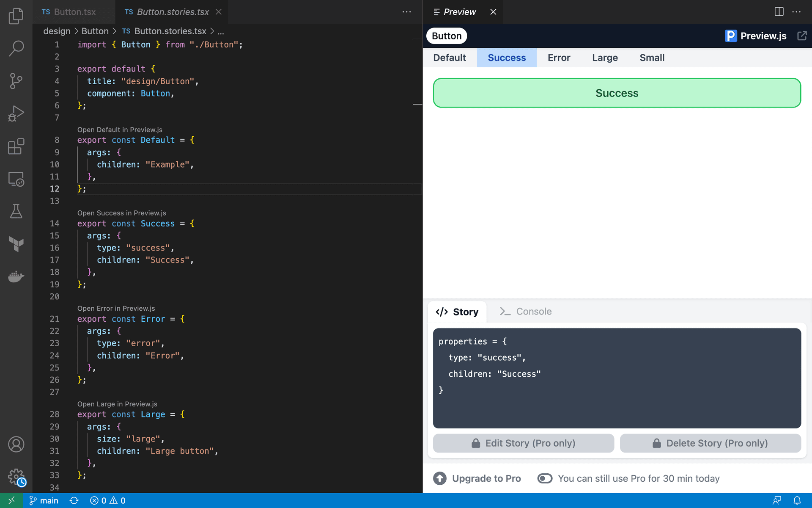Click the green Success button in the preview
The width and height of the screenshot is (812, 508).
click(616, 93)
